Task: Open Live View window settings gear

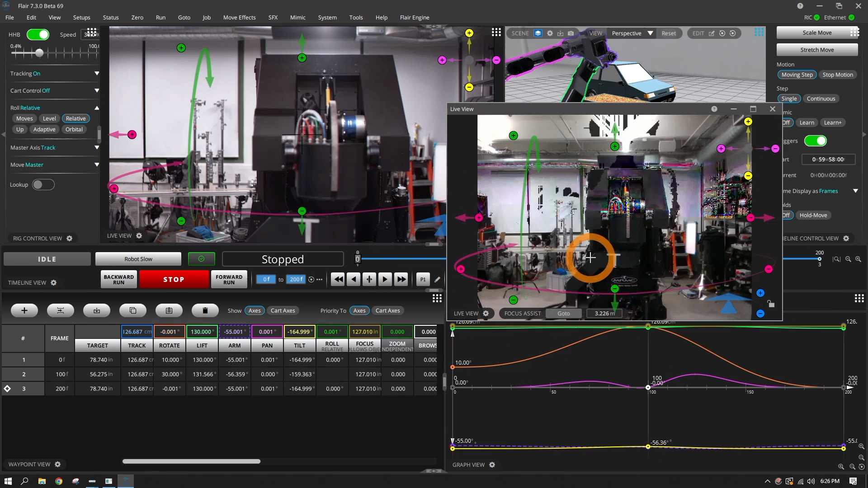Action: pos(486,313)
